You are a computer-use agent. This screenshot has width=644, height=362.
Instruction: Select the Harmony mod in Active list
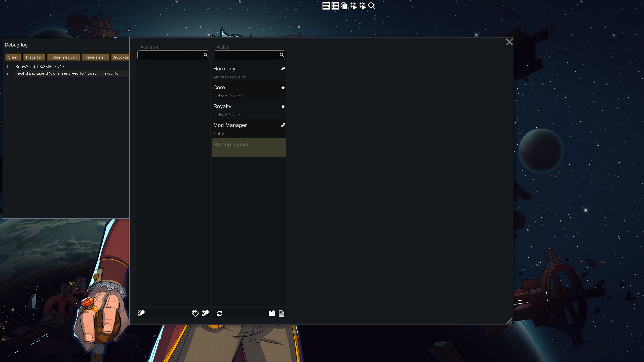tap(249, 72)
